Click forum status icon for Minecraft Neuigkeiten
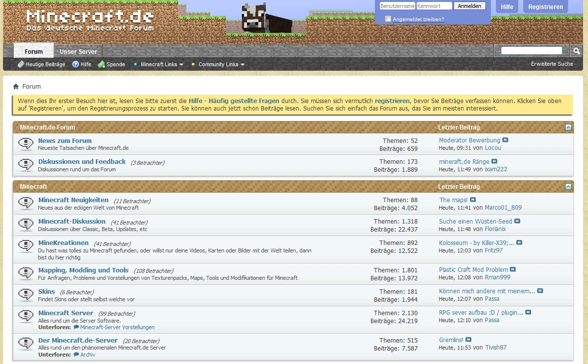 [26, 203]
